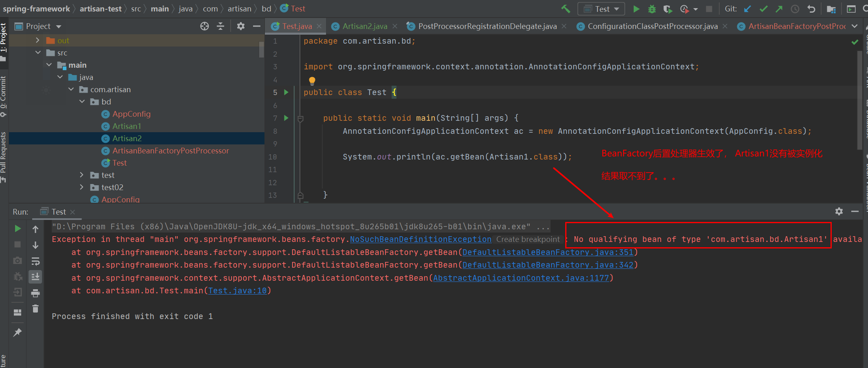Screen dimensions: 868x368
Task: Collapse all in the Project panel
Action: coord(220,26)
